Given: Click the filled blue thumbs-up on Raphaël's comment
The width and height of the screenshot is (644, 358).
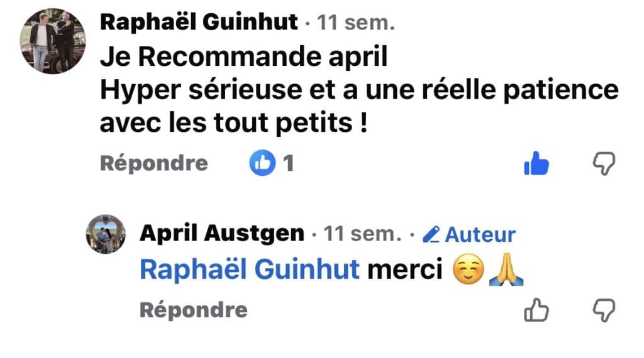Looking at the screenshot, I should (536, 165).
